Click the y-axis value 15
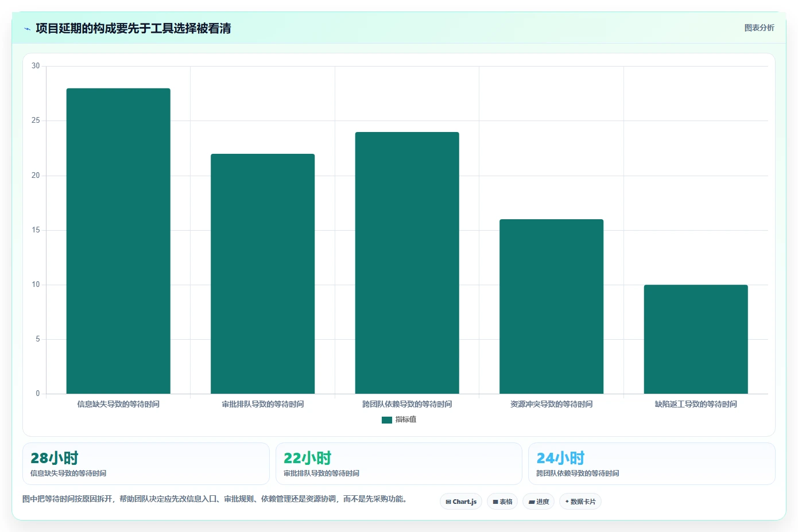This screenshot has width=798, height=532. coord(36,230)
